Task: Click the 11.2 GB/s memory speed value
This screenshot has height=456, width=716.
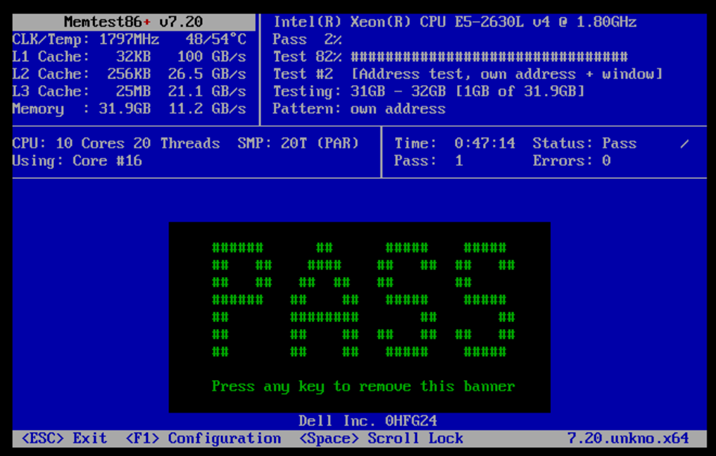Action: point(207,109)
